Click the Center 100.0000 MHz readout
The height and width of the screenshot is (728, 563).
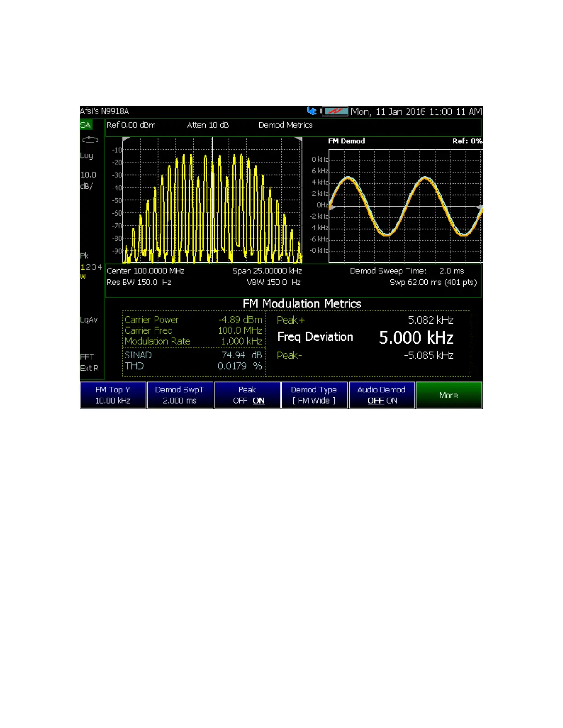[146, 271]
